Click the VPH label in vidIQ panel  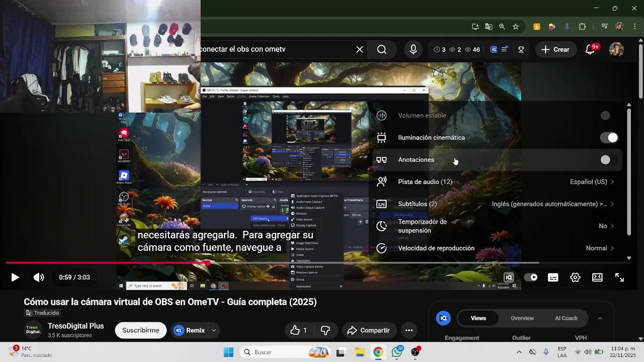(x=581, y=338)
